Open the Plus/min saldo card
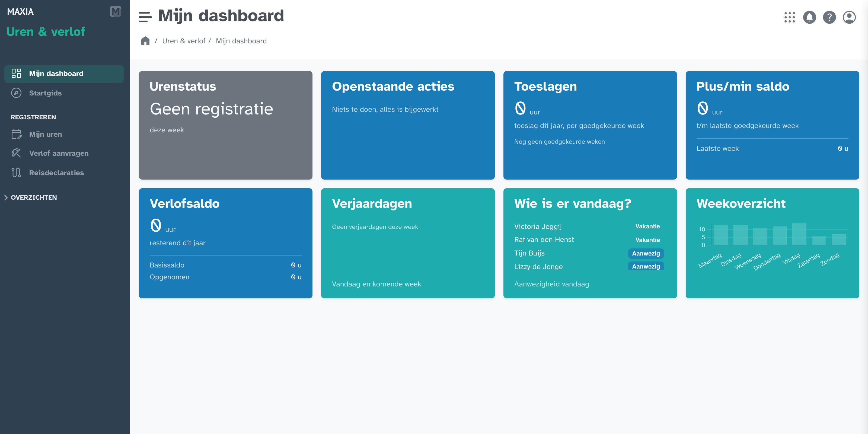The height and width of the screenshot is (434, 868). pyautogui.click(x=772, y=125)
